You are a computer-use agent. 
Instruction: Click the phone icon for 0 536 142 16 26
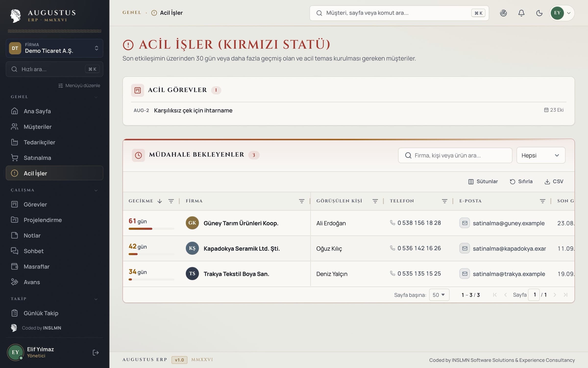tap(392, 248)
